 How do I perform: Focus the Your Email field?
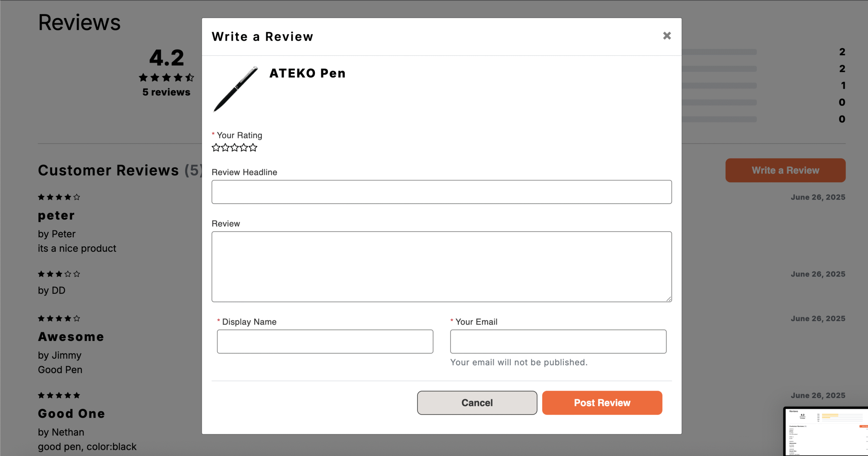click(558, 341)
